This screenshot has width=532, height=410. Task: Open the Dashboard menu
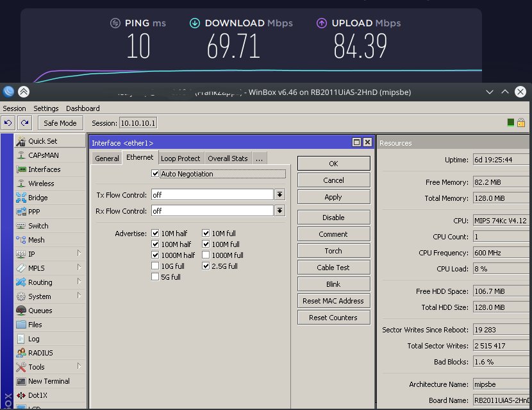coord(83,108)
